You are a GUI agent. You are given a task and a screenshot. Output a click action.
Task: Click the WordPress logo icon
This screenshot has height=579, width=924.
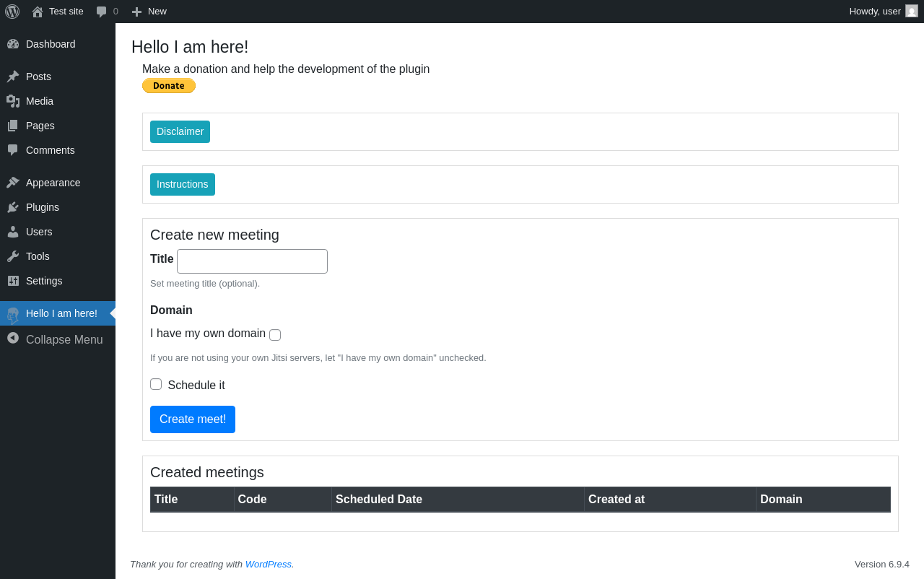(12, 12)
